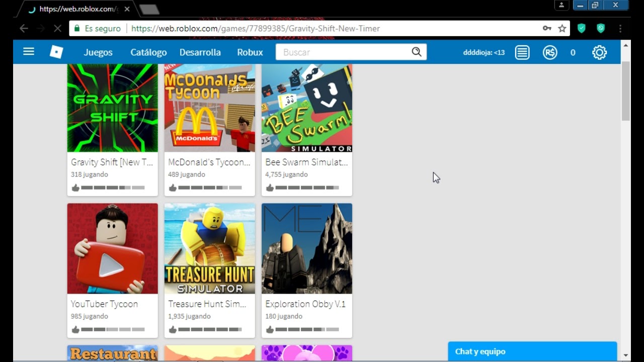Open the Juegos menu item
Screen dimensions: 644x362
click(98, 52)
